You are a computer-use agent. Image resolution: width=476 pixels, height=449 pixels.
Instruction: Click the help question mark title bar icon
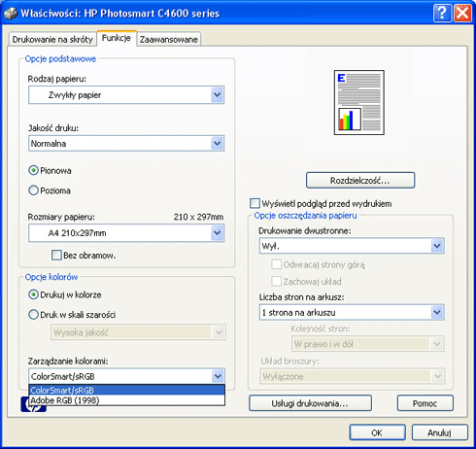pos(442,14)
